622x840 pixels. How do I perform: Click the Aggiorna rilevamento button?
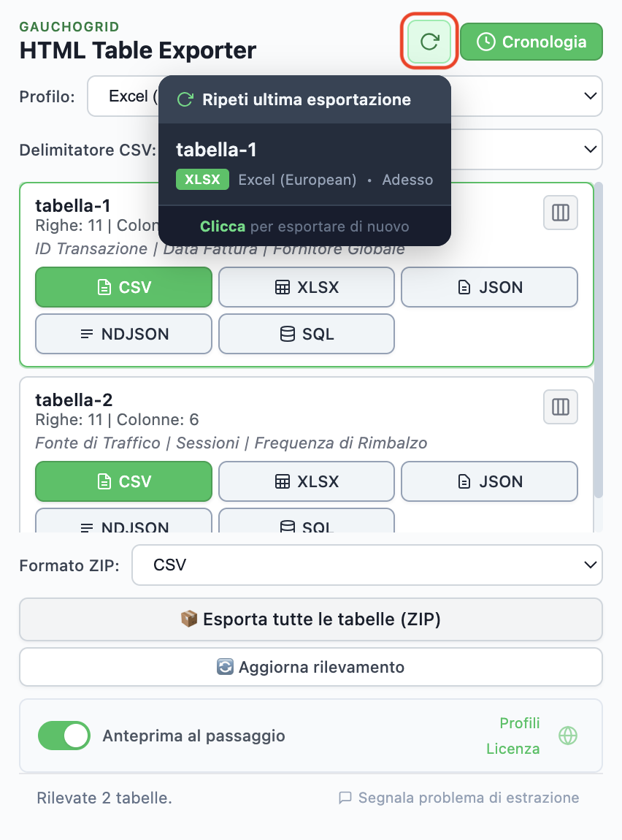[x=311, y=666]
